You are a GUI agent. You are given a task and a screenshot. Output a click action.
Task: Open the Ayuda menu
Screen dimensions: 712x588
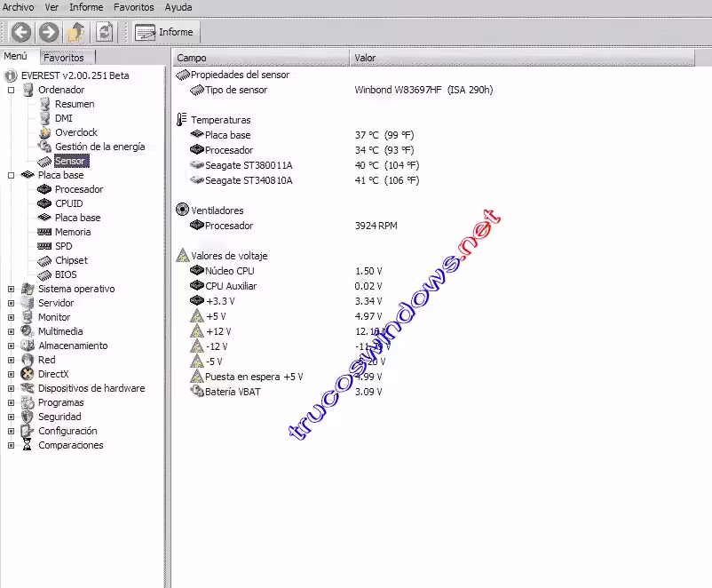coord(178,7)
